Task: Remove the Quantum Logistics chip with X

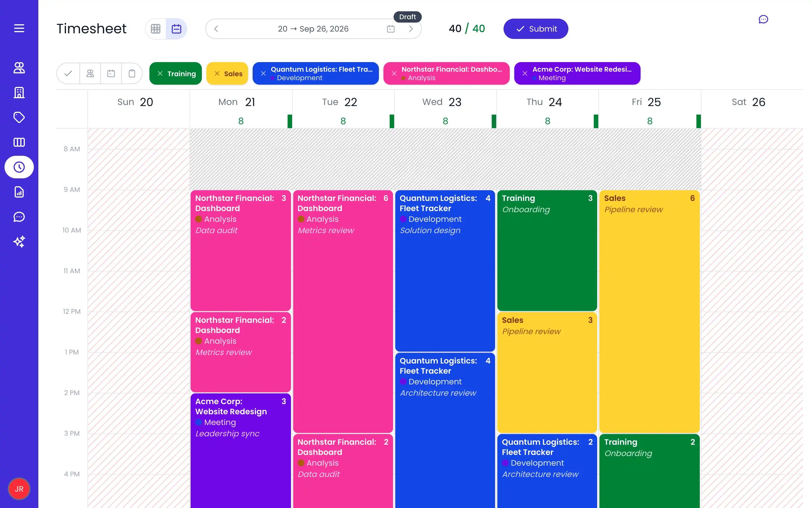Action: click(263, 74)
